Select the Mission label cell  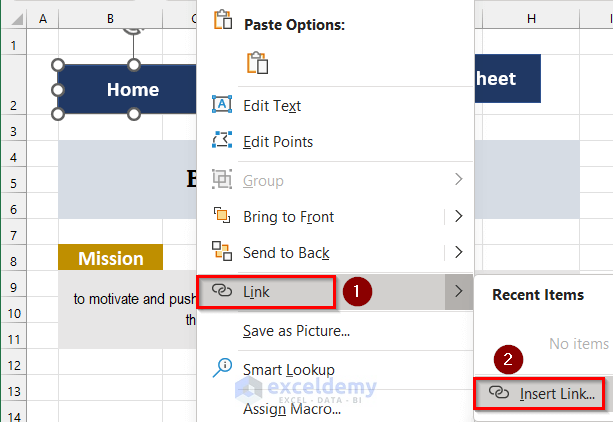click(110, 258)
